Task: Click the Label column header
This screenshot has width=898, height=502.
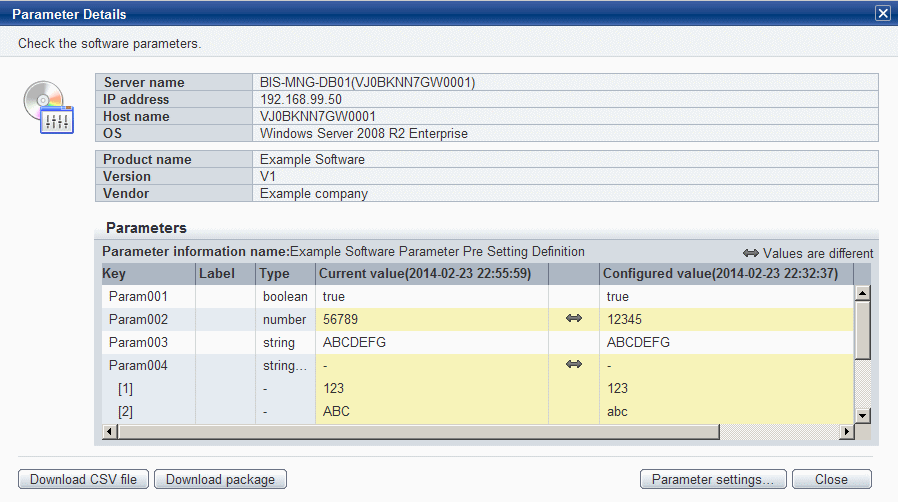Action: [x=225, y=274]
